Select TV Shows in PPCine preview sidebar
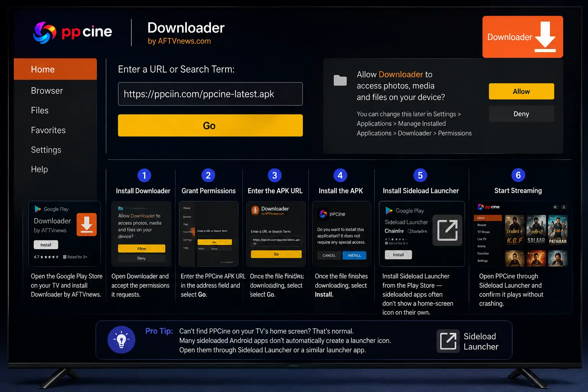Image resolution: width=588 pixels, height=392 pixels. tap(483, 232)
